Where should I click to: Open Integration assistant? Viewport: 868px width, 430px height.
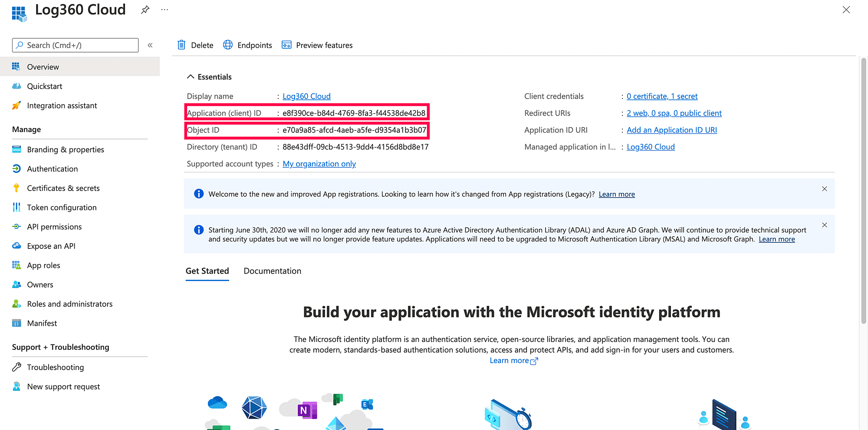coord(62,106)
